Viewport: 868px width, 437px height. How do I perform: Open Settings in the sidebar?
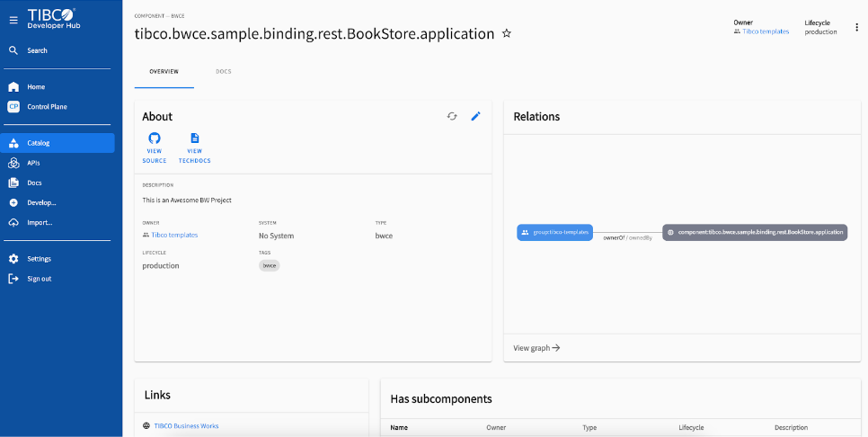(x=39, y=259)
